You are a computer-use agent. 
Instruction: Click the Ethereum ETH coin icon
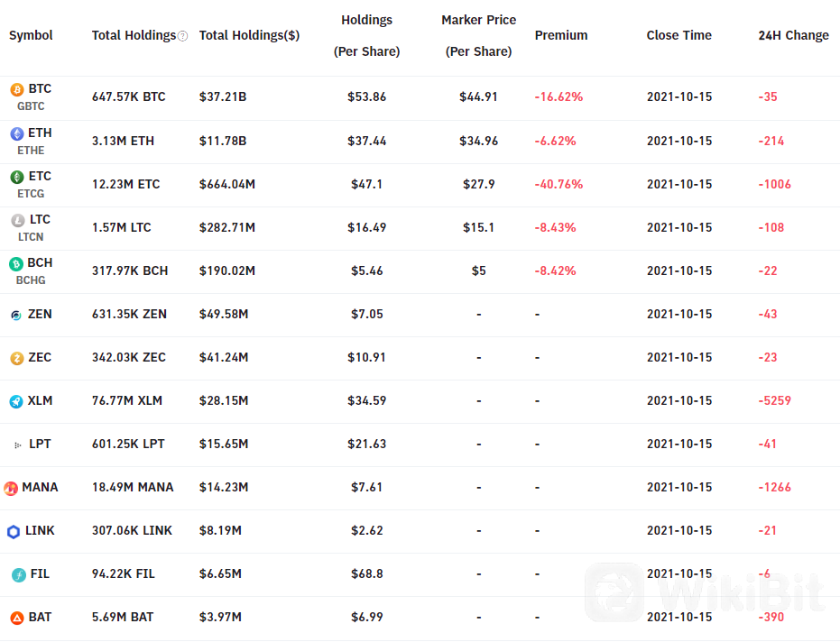click(x=17, y=133)
